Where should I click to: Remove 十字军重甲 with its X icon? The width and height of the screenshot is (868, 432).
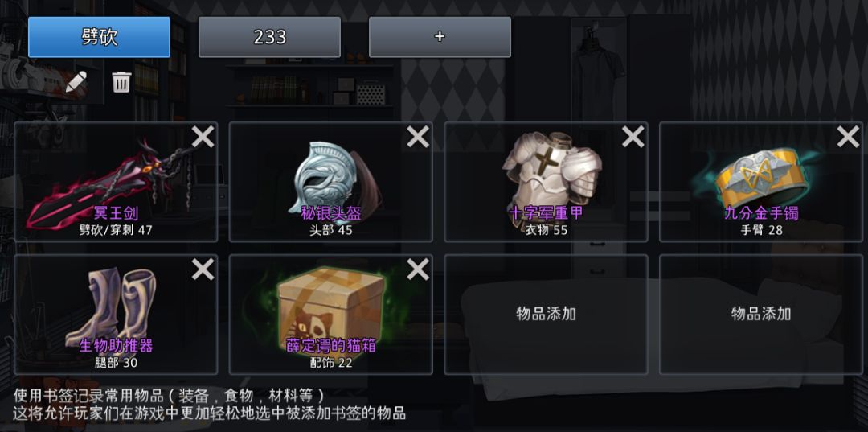[633, 137]
